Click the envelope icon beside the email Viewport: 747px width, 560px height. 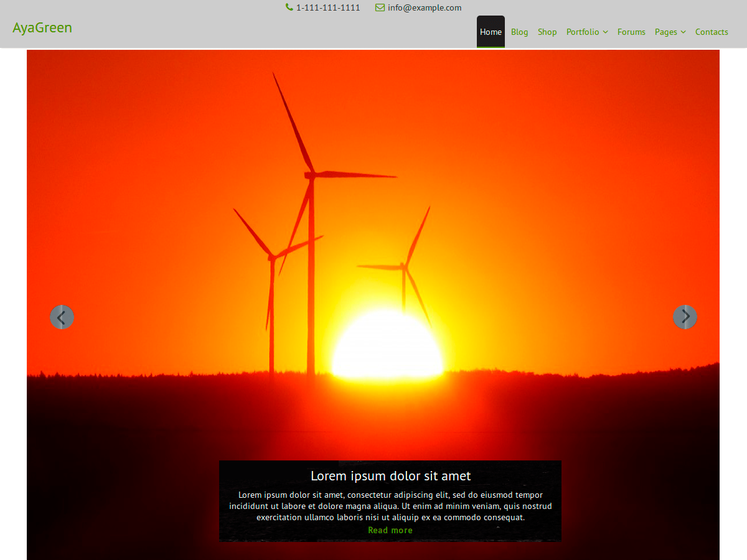click(x=380, y=7)
